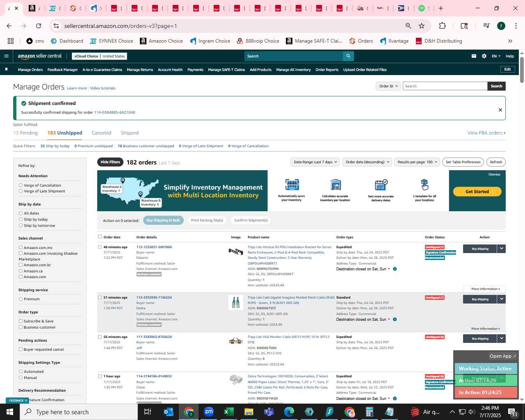Open File Explorer from the taskbar
525x420 pixels.
249,412
